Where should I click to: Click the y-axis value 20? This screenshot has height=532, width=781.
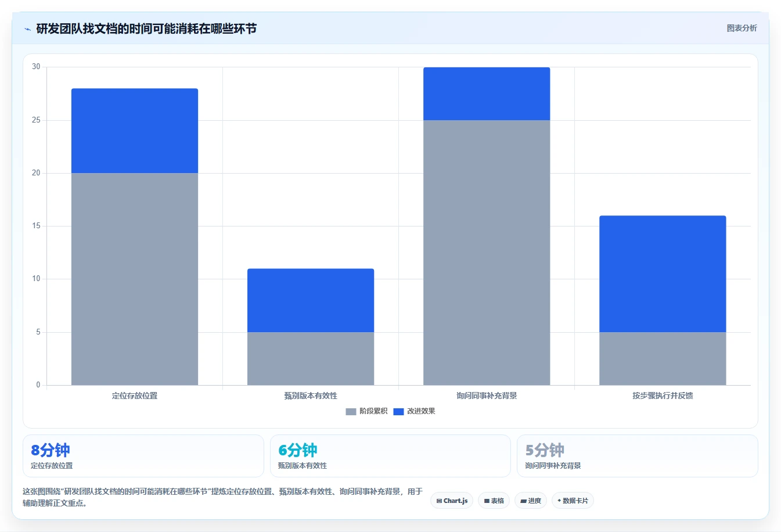[x=36, y=173]
